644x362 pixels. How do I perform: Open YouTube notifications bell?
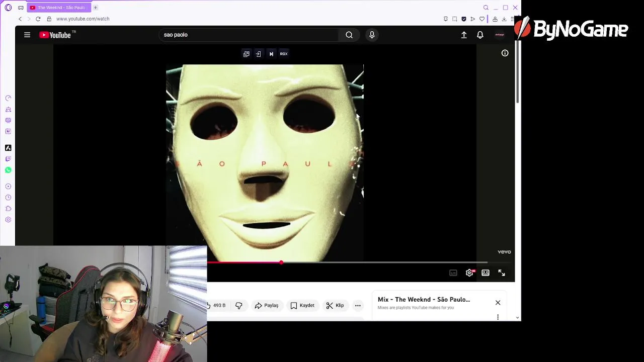[480, 35]
